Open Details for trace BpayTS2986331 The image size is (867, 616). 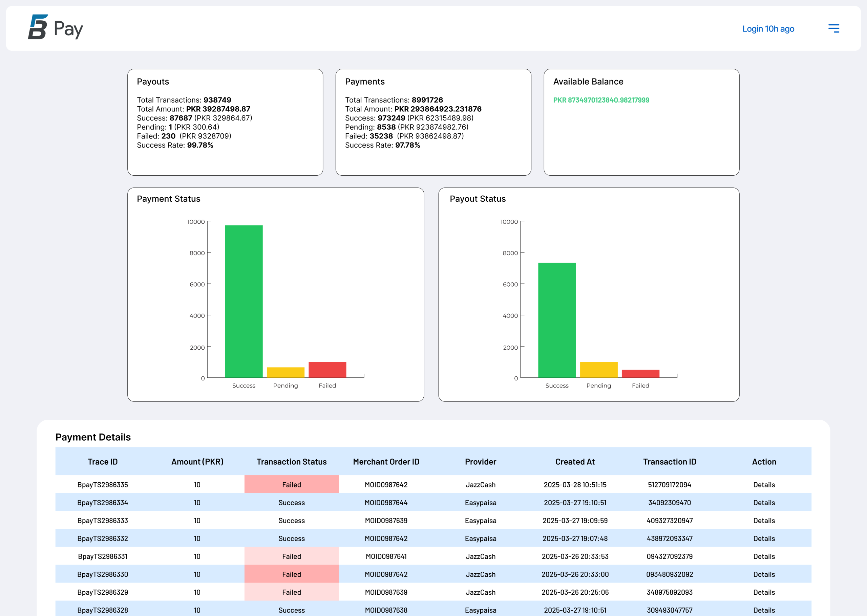764,556
